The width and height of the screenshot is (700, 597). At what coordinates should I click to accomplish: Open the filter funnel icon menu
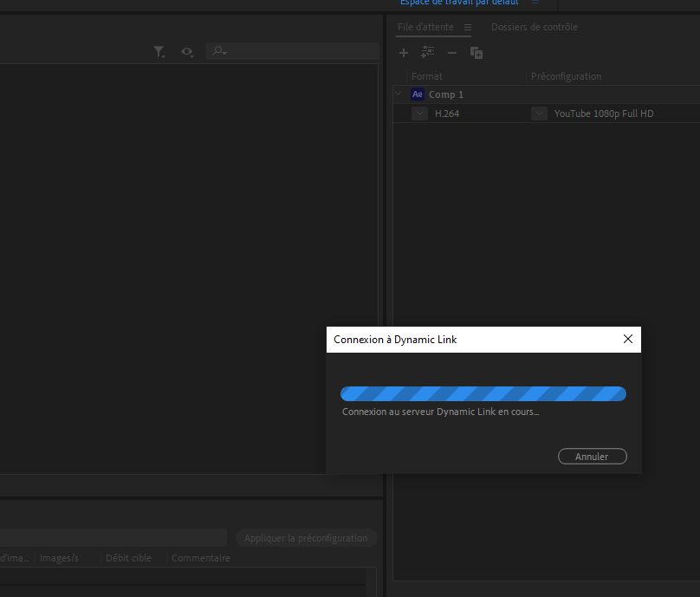(159, 52)
